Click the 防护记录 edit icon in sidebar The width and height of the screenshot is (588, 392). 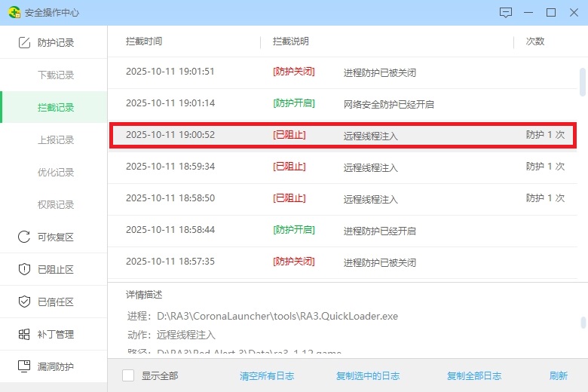(x=24, y=43)
